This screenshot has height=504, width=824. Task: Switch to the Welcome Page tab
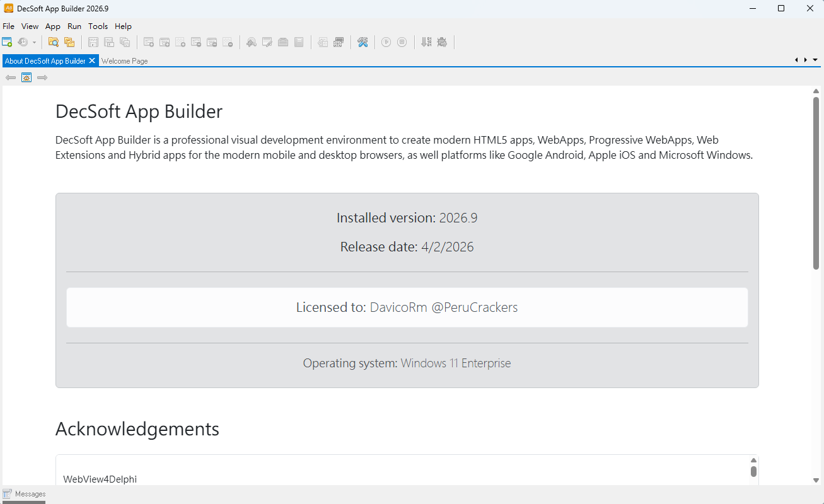(124, 61)
